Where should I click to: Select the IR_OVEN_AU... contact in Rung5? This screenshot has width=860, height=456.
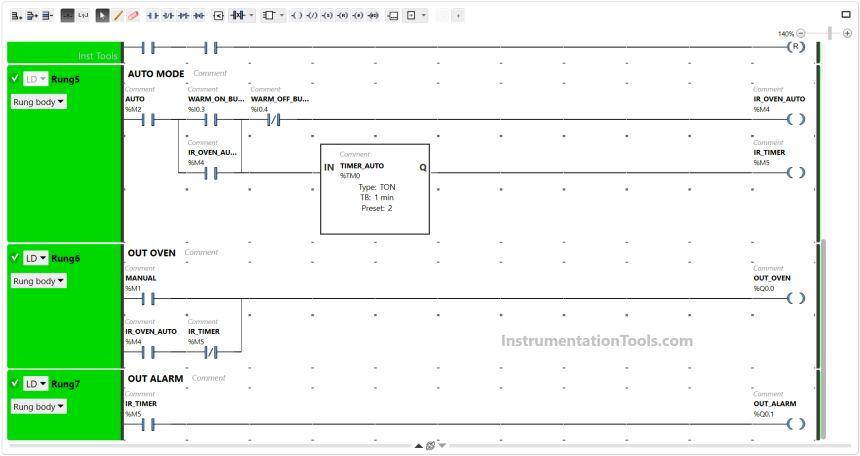[x=211, y=173]
